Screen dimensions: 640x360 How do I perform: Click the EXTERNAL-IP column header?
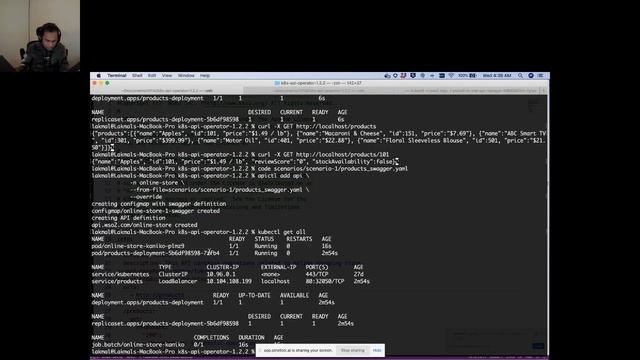278,267
